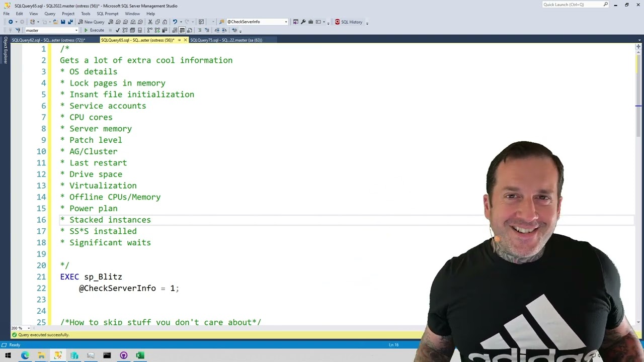The height and width of the screenshot is (362, 644).
Task: Click the Navigate Backward icon
Action: click(x=11, y=22)
